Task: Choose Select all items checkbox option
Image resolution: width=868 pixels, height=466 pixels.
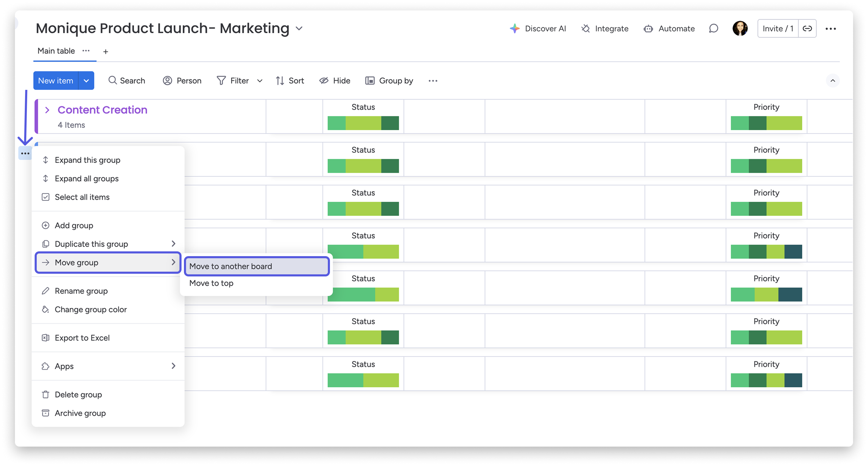Action: pyautogui.click(x=82, y=197)
